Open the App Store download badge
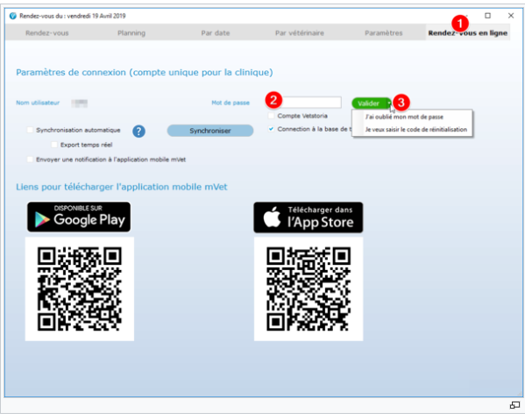 (x=308, y=217)
